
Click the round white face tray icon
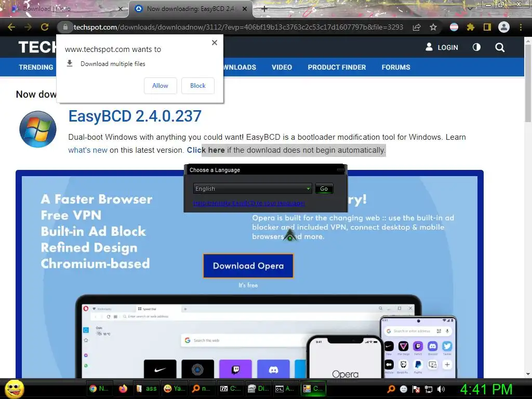(x=403, y=389)
